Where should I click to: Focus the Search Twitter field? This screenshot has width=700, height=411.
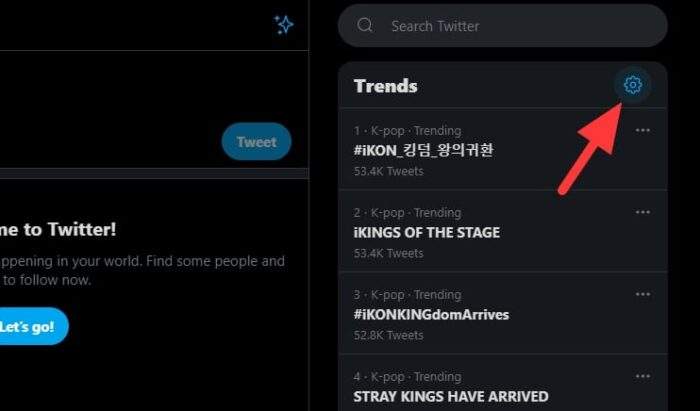tap(503, 25)
